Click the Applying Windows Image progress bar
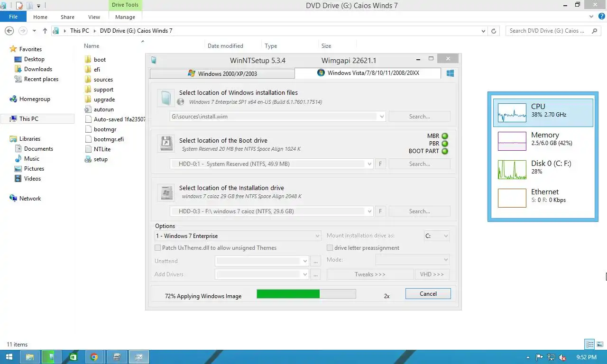This screenshot has width=607, height=364. [306, 294]
